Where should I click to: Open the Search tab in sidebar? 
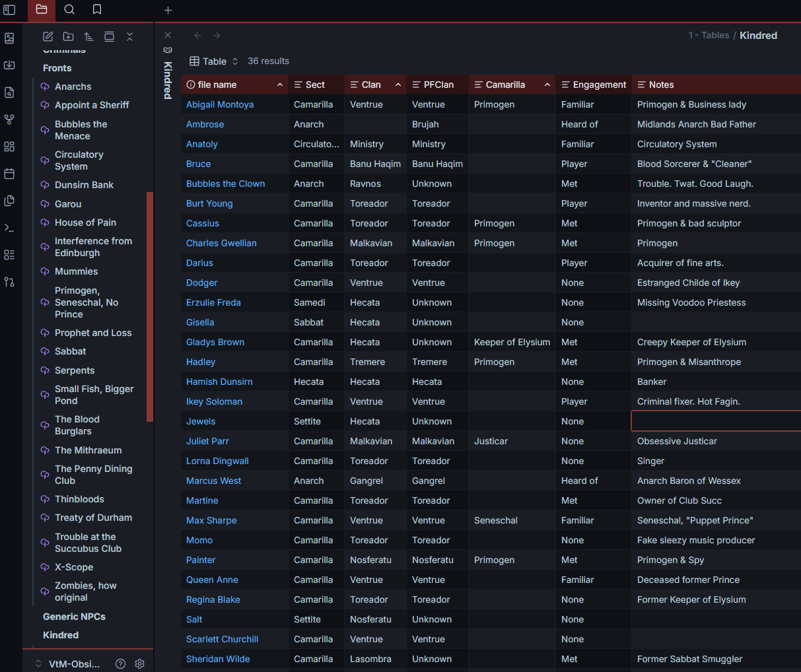tap(69, 10)
